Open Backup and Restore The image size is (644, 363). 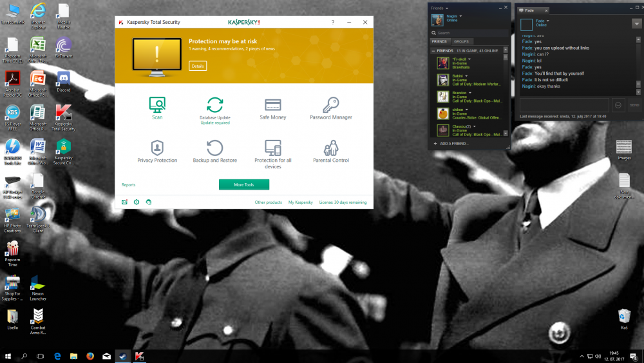pyautogui.click(x=214, y=149)
